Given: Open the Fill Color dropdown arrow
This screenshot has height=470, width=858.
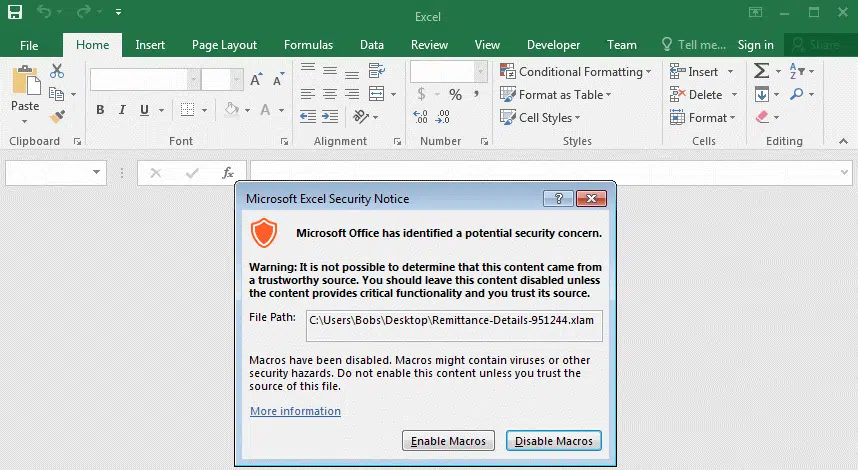Looking at the screenshot, I should click(247, 111).
